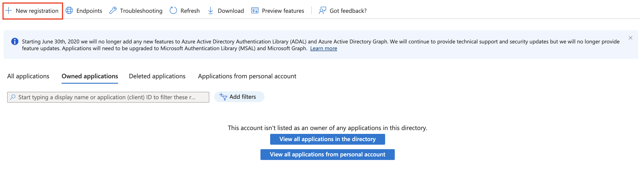
Task: Open Preview features
Action: [278, 11]
